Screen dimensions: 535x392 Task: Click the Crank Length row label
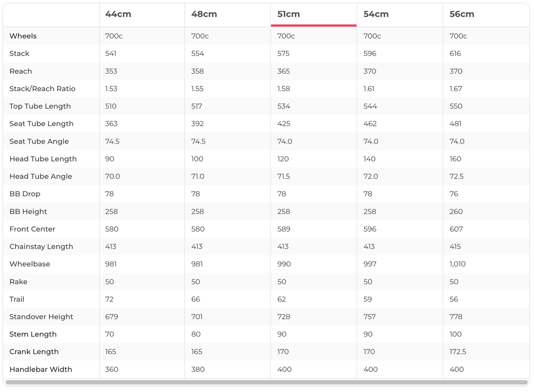click(34, 351)
